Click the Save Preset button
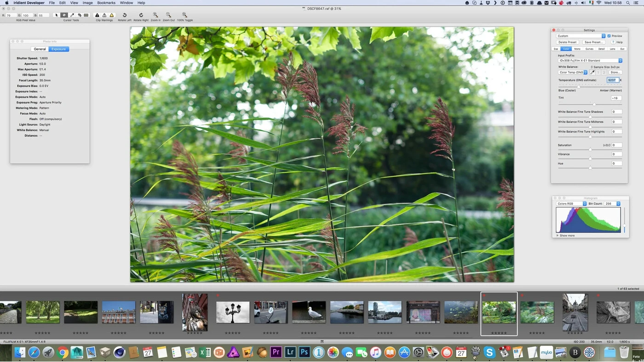This screenshot has height=362, width=644. pos(593,42)
